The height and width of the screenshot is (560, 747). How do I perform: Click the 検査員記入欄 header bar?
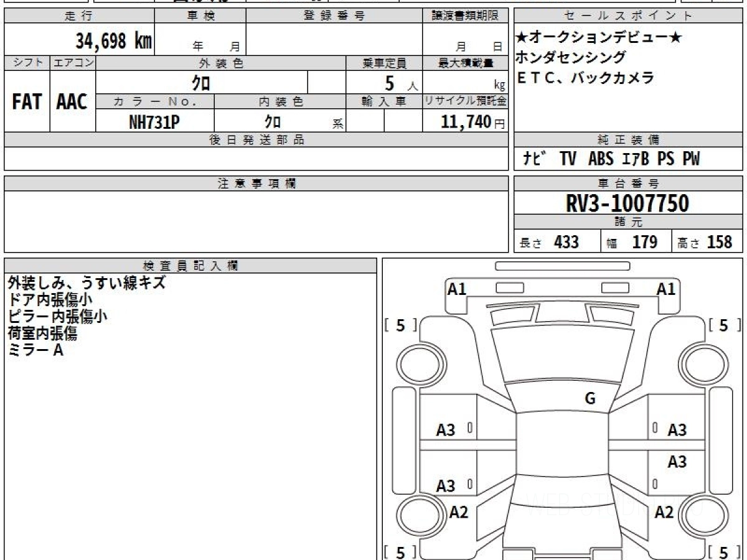(191, 266)
